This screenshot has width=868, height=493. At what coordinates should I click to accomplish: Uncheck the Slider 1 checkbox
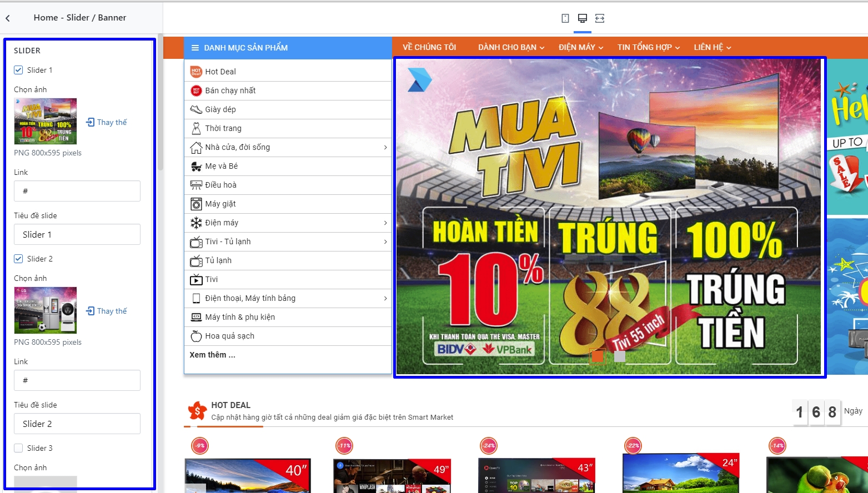(18, 70)
